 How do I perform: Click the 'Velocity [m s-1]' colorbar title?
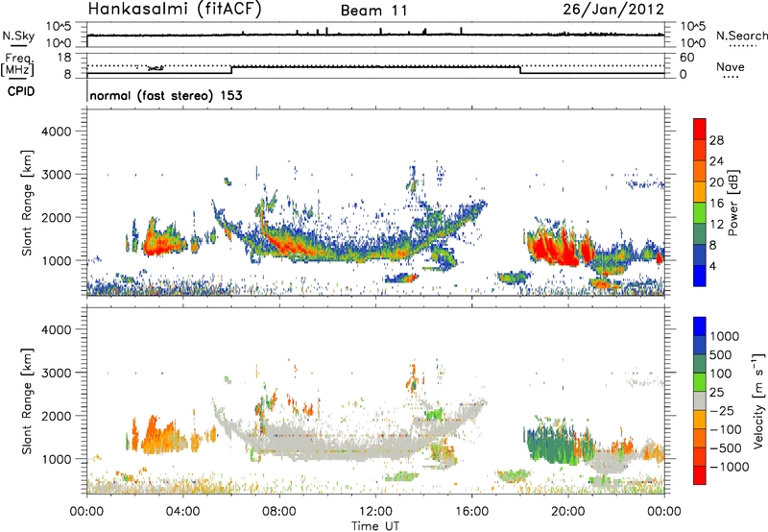(758, 400)
